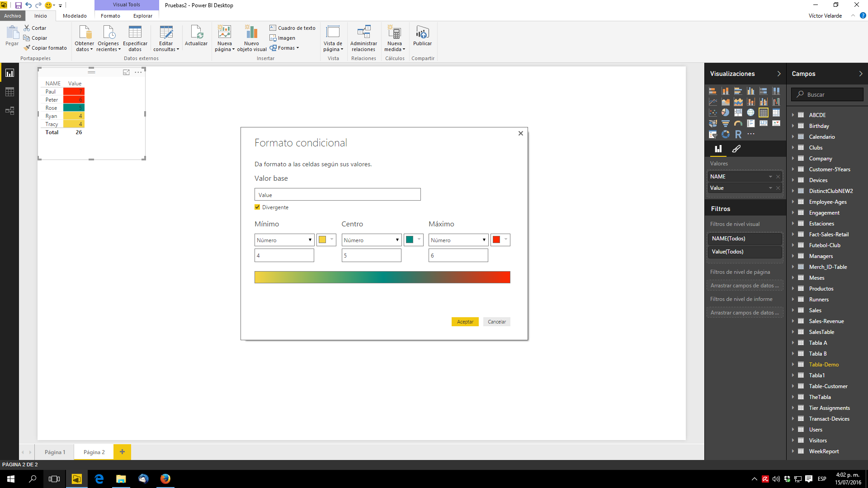Import a custom visual via ellipsis

click(x=750, y=134)
